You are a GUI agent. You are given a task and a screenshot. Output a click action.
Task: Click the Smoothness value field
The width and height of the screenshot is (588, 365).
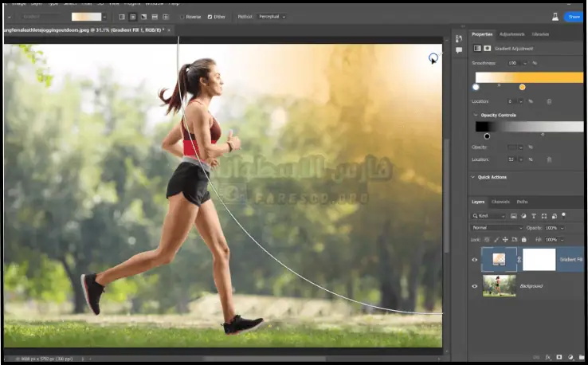(513, 62)
